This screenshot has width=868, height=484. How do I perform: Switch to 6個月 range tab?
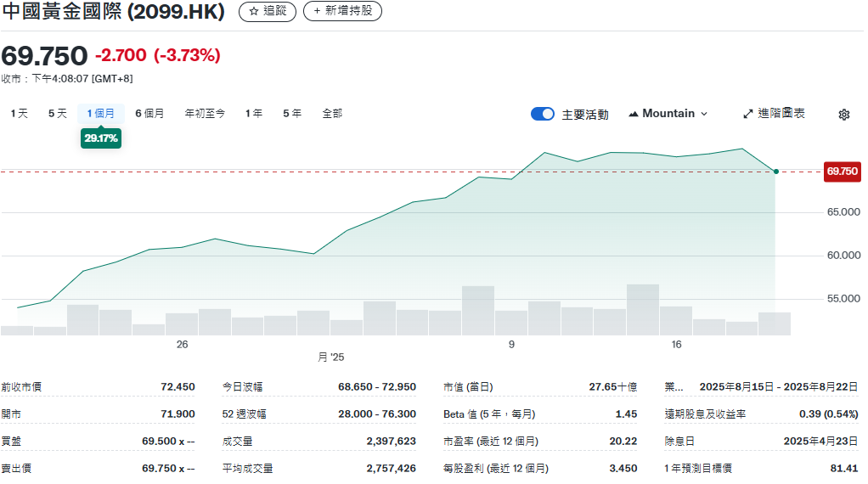(149, 114)
